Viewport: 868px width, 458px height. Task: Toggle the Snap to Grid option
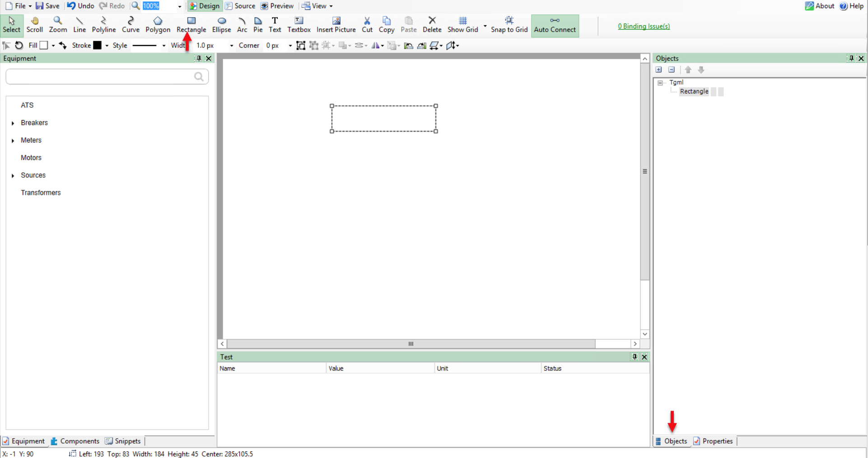tap(509, 25)
